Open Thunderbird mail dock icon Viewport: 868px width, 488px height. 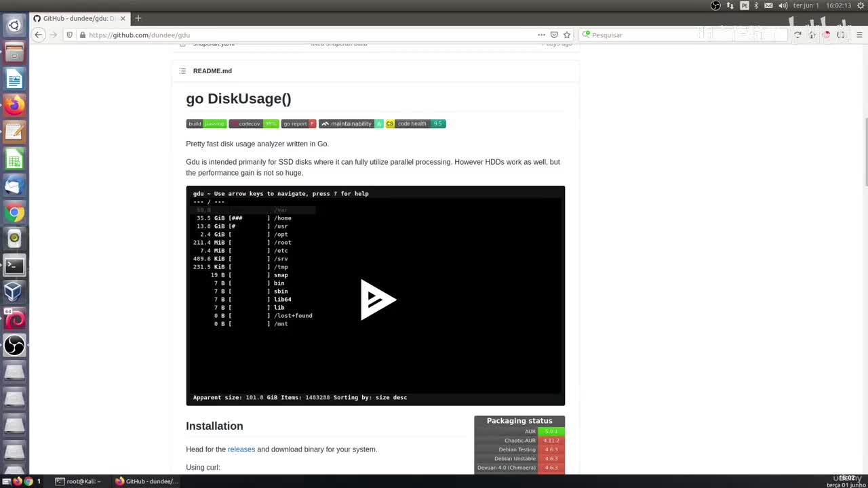pyautogui.click(x=14, y=185)
